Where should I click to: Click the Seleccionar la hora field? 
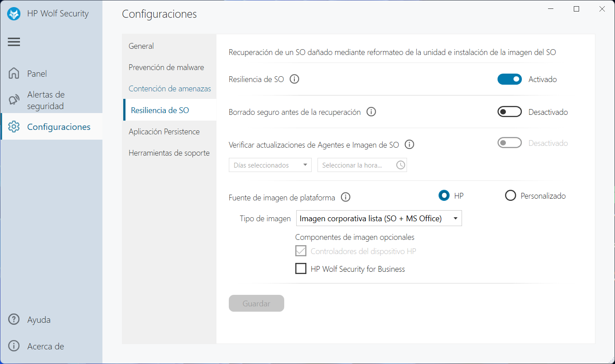pos(362,165)
